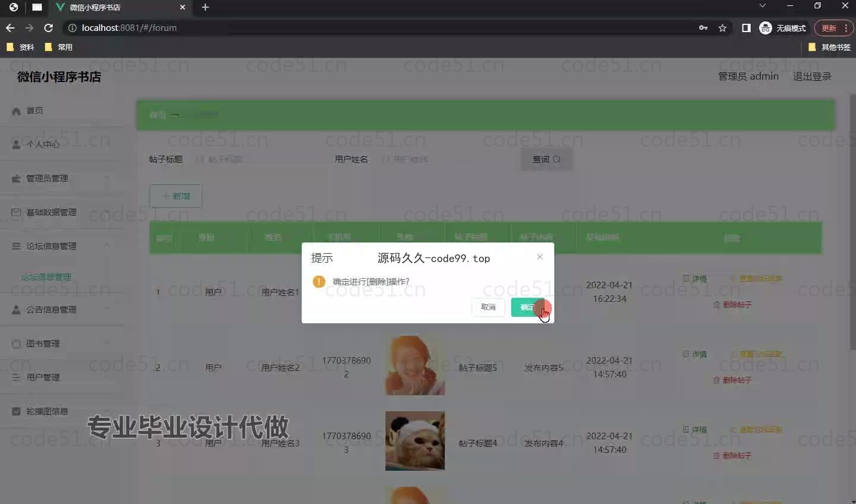Expand the 图书管理 menu chevron
This screenshot has height=504, width=856.
click(x=107, y=343)
